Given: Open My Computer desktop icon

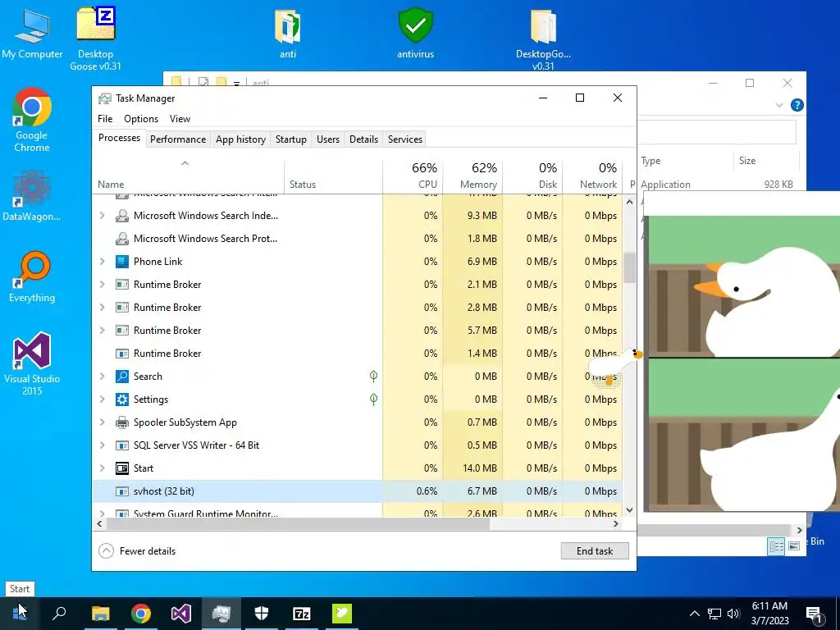Looking at the screenshot, I should [32, 33].
